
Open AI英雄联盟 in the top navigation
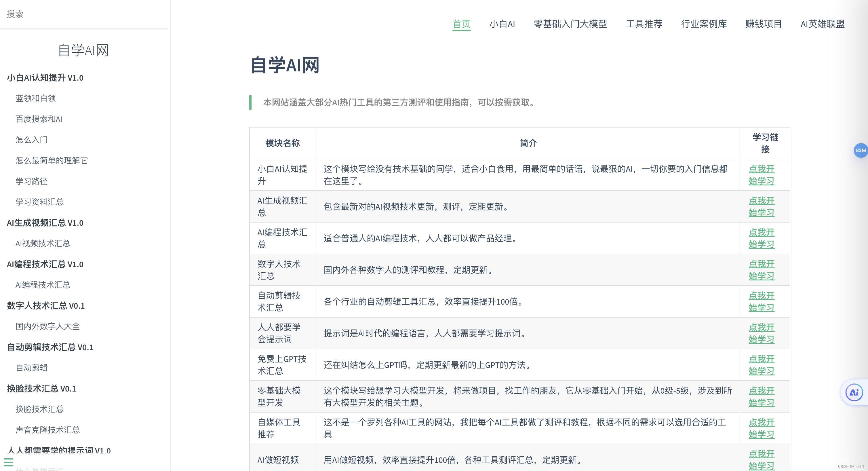coord(823,24)
